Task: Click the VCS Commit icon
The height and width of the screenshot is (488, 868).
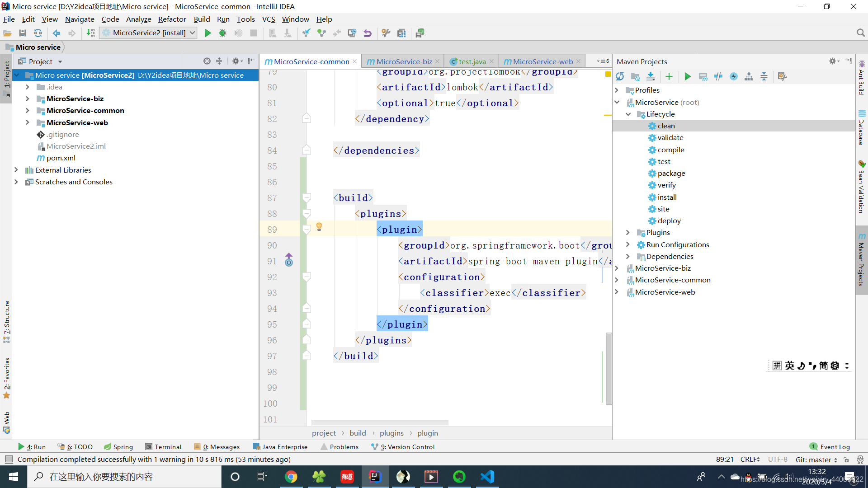Action: click(322, 33)
